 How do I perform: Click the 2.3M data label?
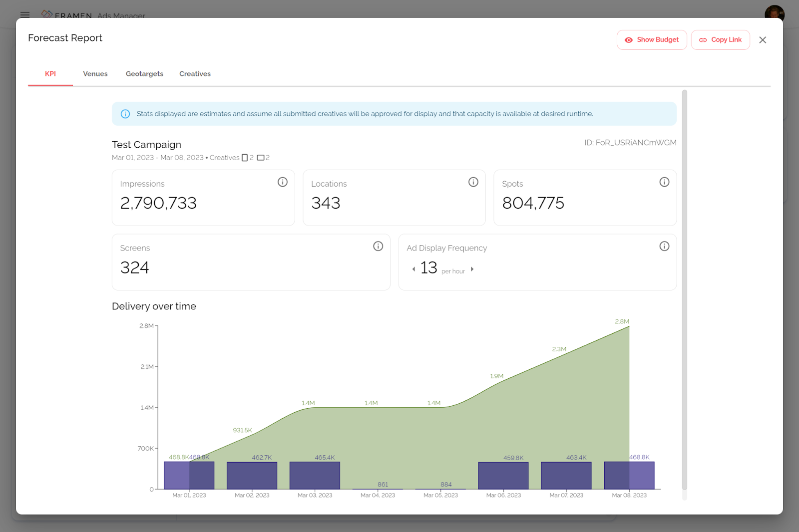coord(559,349)
